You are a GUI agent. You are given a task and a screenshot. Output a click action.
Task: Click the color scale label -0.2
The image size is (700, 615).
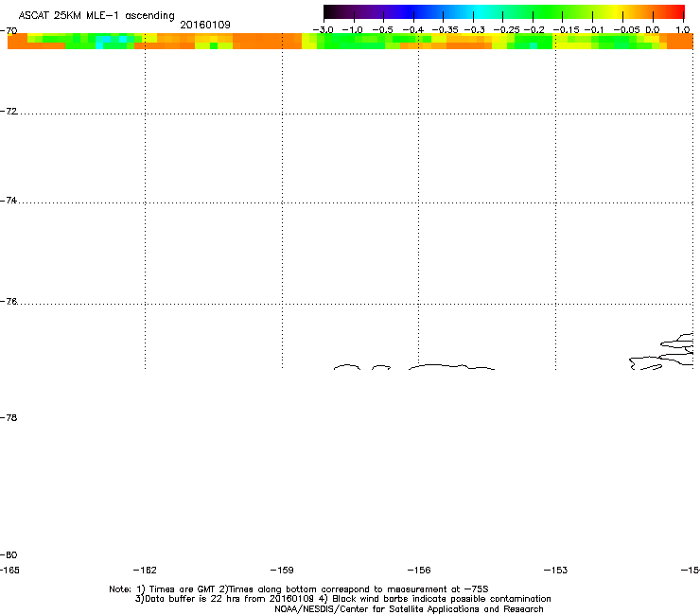534,30
